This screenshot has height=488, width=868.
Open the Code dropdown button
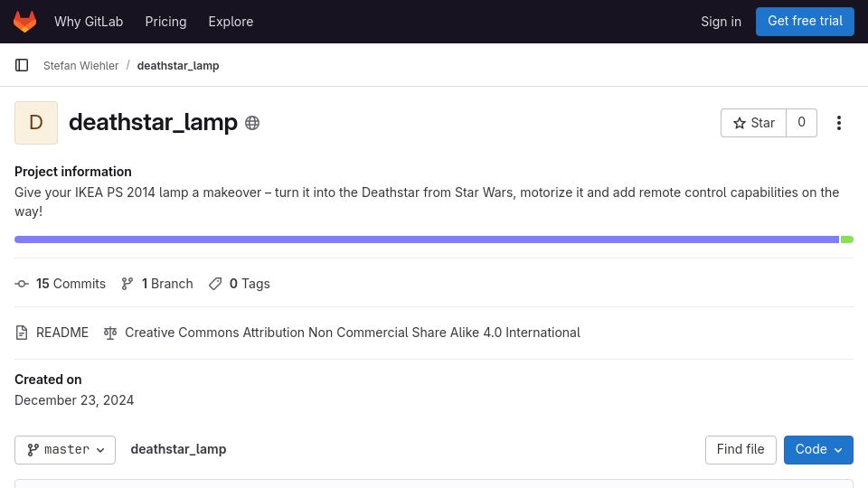point(818,450)
